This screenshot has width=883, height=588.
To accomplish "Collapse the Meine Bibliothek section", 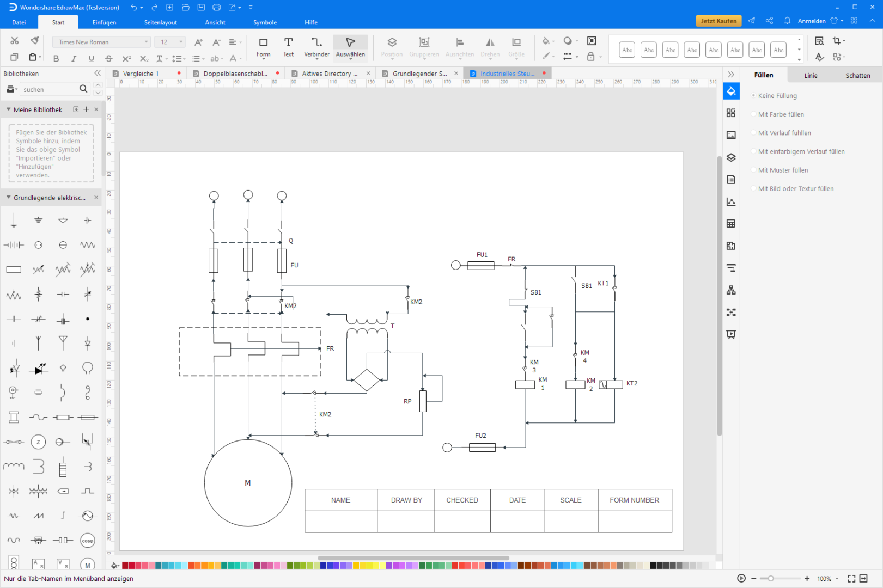I will (x=9, y=109).
